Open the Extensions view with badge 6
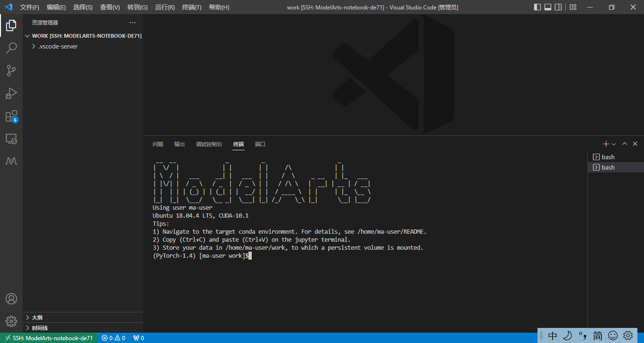This screenshot has height=343, width=644. pos(11,116)
